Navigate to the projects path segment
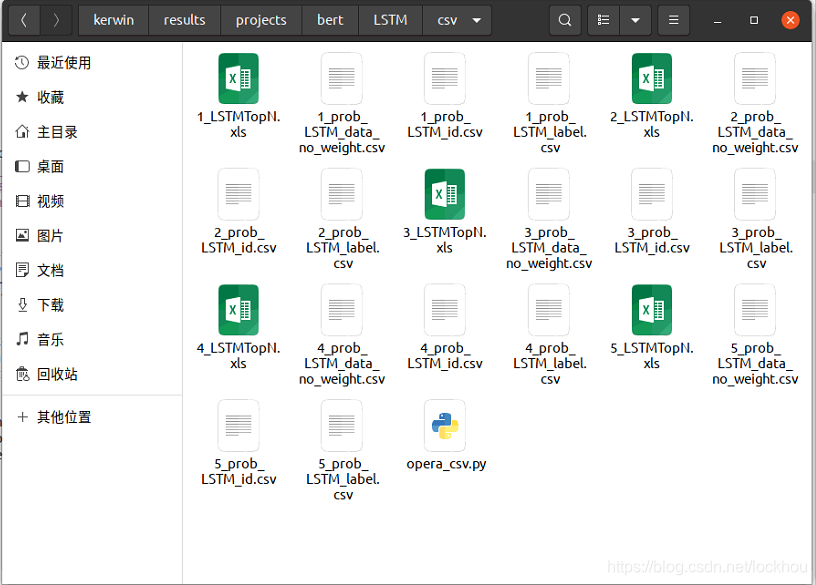The width and height of the screenshot is (816, 585). tap(261, 20)
